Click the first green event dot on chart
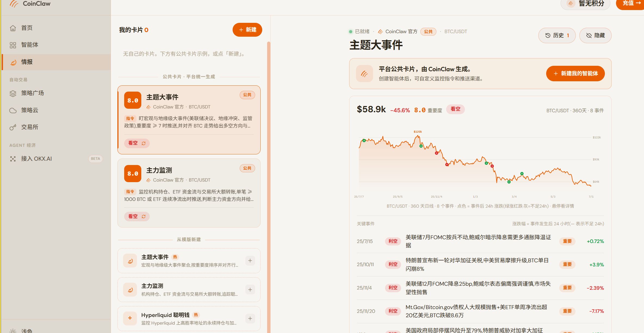The image size is (644, 333). (x=364, y=141)
